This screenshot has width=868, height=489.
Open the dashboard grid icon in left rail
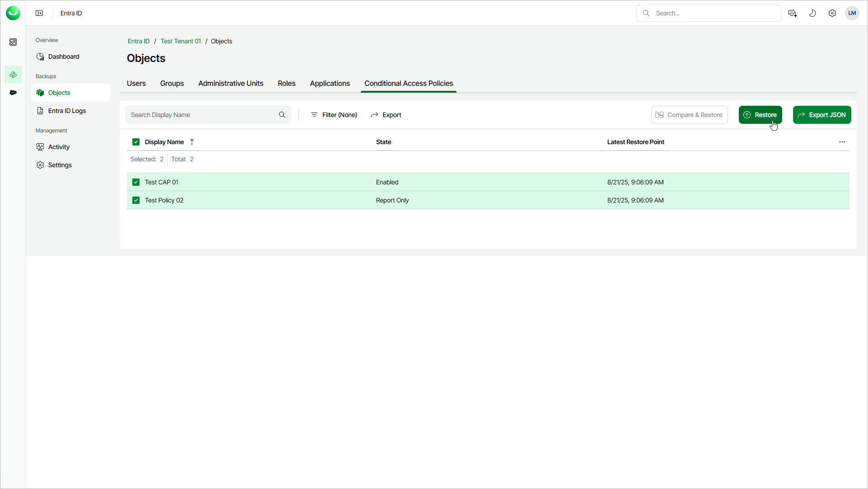point(13,42)
